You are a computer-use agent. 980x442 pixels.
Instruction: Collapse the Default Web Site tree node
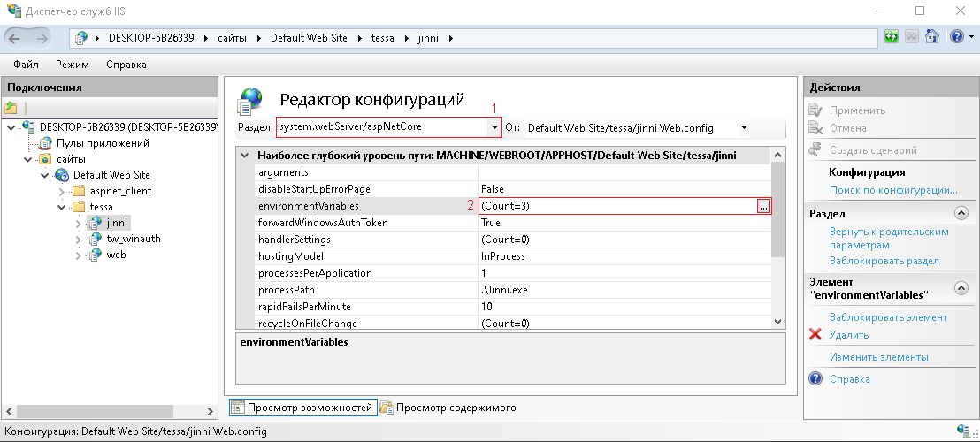(x=45, y=175)
